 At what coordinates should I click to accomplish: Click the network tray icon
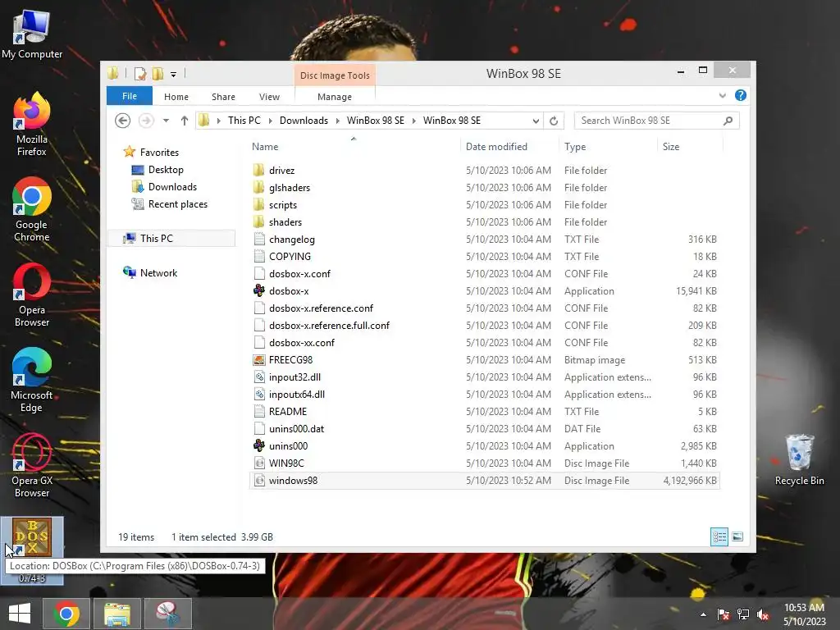[743, 614]
